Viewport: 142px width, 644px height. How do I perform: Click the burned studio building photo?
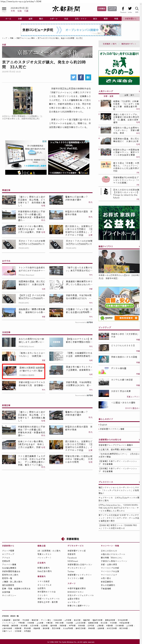22,100
